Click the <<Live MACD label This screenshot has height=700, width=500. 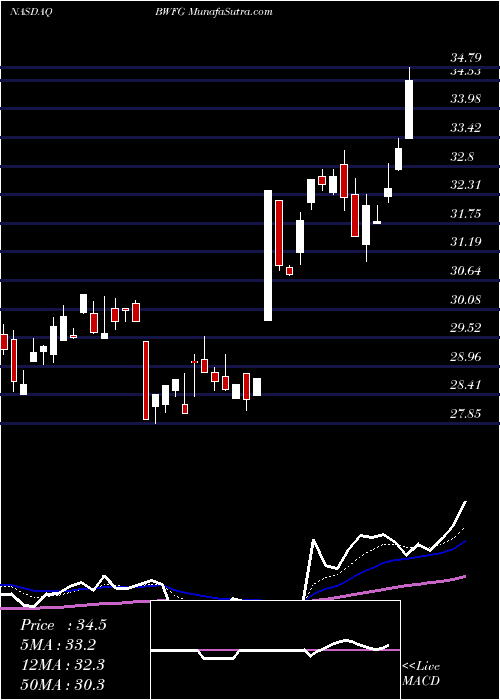421,673
